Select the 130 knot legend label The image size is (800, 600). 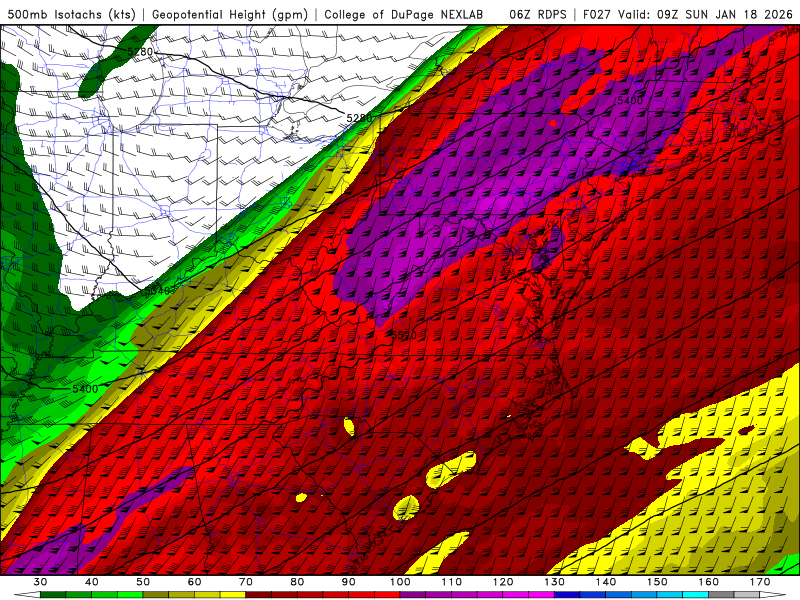[x=555, y=582]
